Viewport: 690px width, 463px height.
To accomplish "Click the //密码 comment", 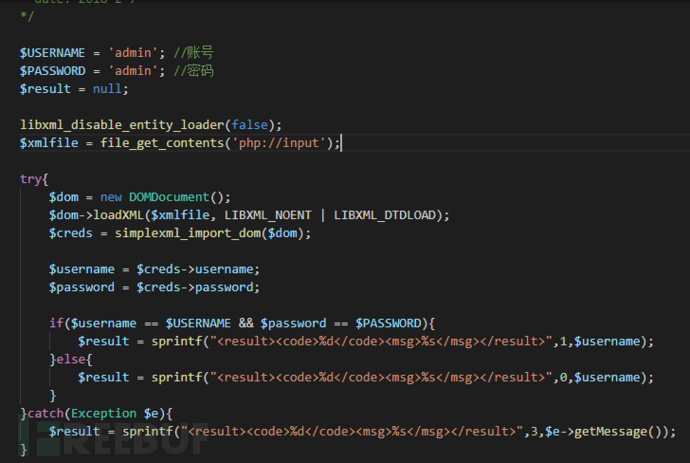I will (x=193, y=71).
